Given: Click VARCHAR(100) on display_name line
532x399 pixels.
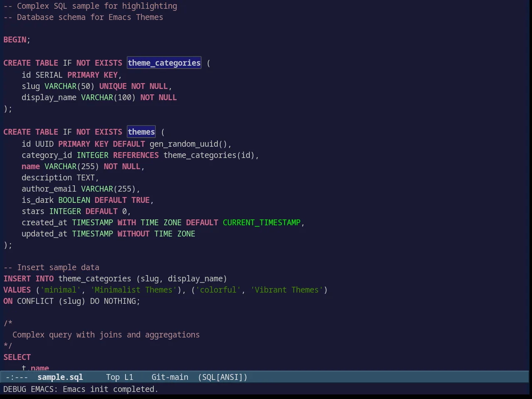Looking at the screenshot, I should coord(108,97).
